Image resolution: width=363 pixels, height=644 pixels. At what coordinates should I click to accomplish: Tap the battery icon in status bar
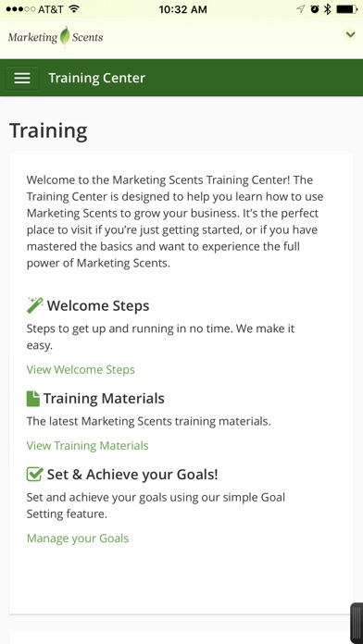tap(346, 9)
